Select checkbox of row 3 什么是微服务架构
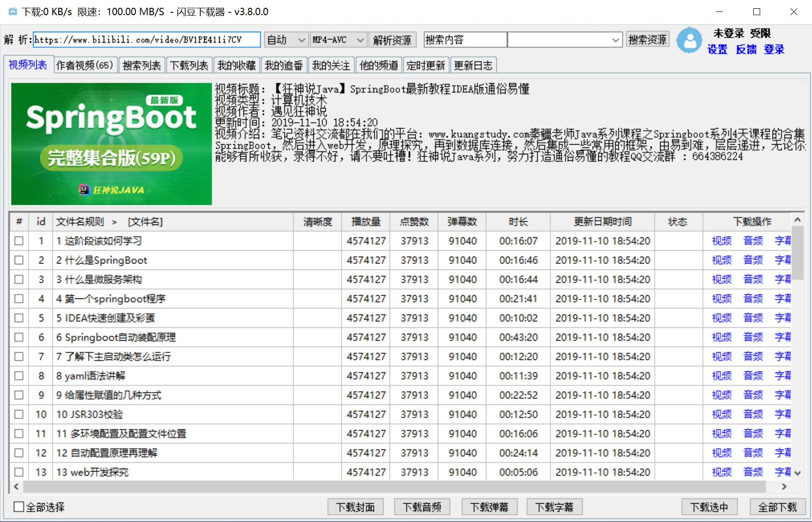The height and width of the screenshot is (522, 812). [x=19, y=279]
